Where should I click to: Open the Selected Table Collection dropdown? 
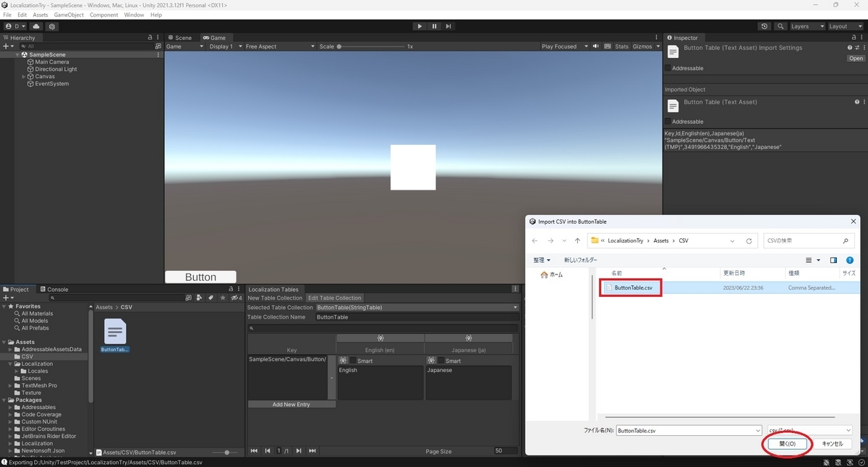click(x=417, y=307)
